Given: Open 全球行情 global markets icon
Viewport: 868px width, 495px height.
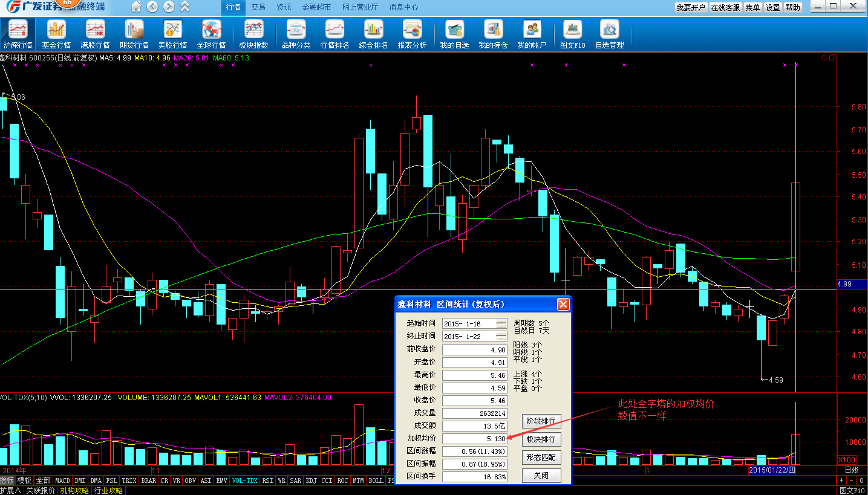Looking at the screenshot, I should 211,34.
